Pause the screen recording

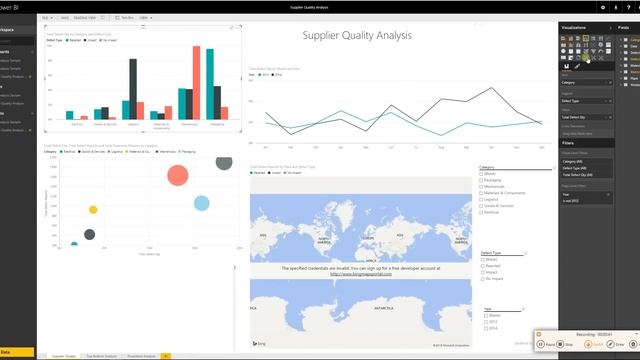pos(541,344)
